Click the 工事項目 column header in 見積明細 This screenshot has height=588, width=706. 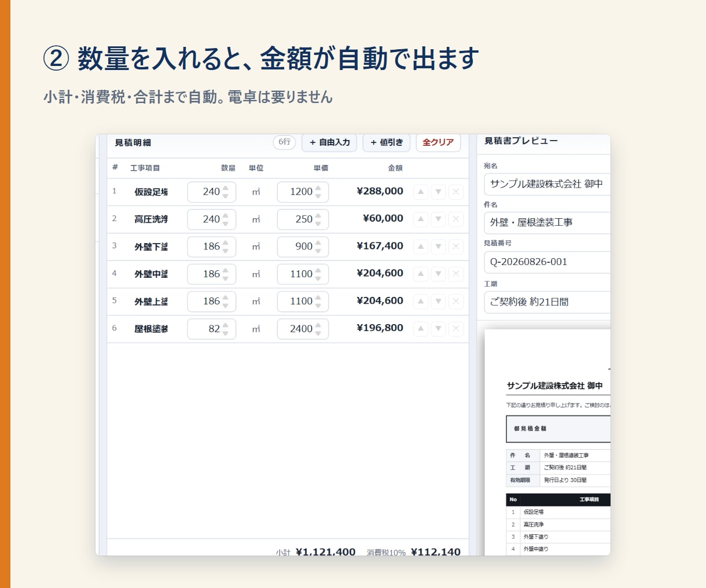coord(145,168)
